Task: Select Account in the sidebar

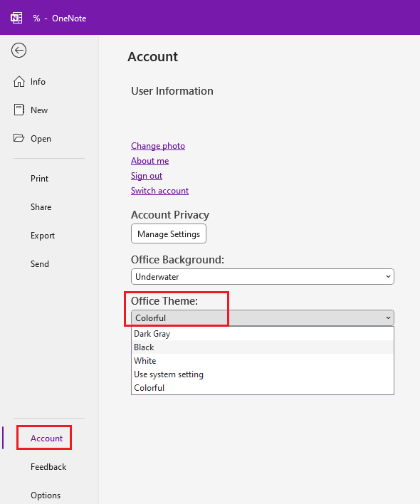Action: 46,439
